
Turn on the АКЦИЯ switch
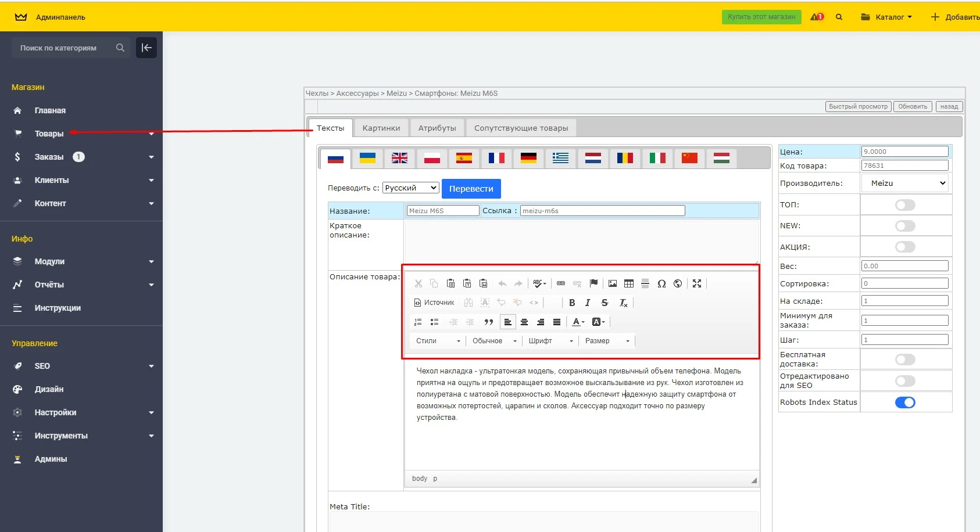click(905, 247)
